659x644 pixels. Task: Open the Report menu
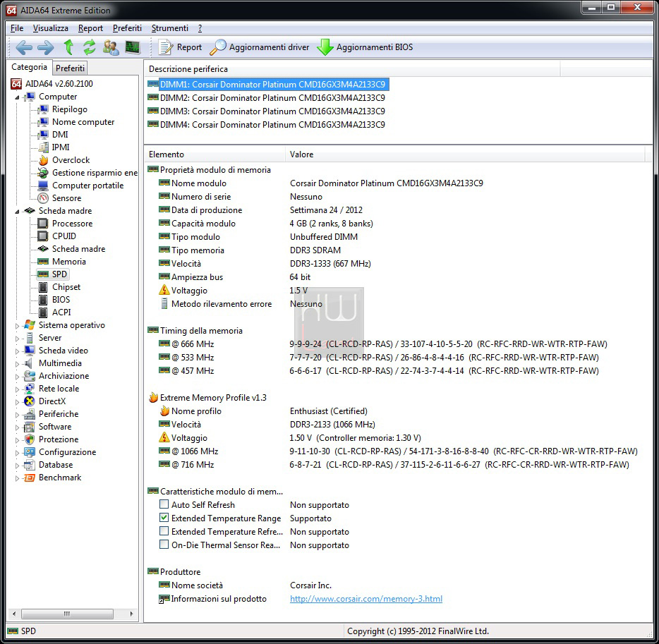[x=90, y=28]
